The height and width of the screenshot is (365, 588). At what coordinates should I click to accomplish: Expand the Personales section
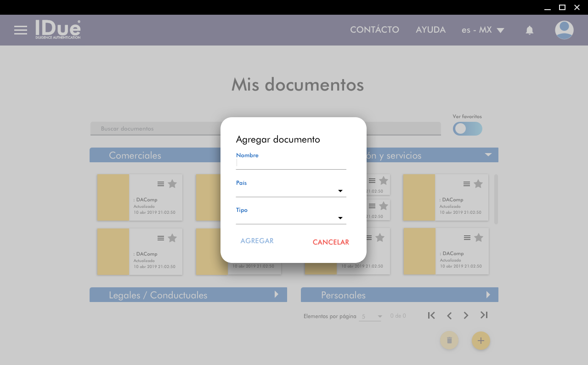click(x=488, y=295)
